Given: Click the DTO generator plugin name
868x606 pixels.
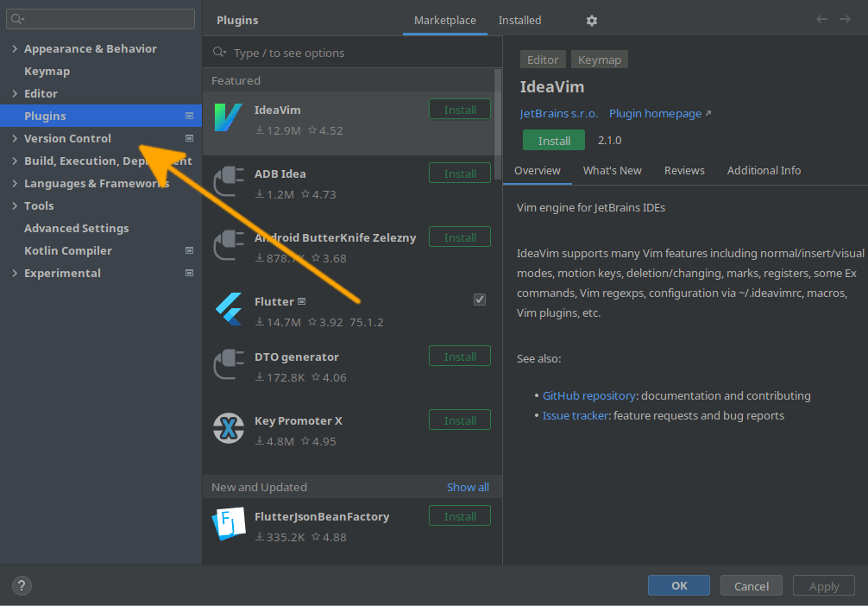Looking at the screenshot, I should [297, 357].
